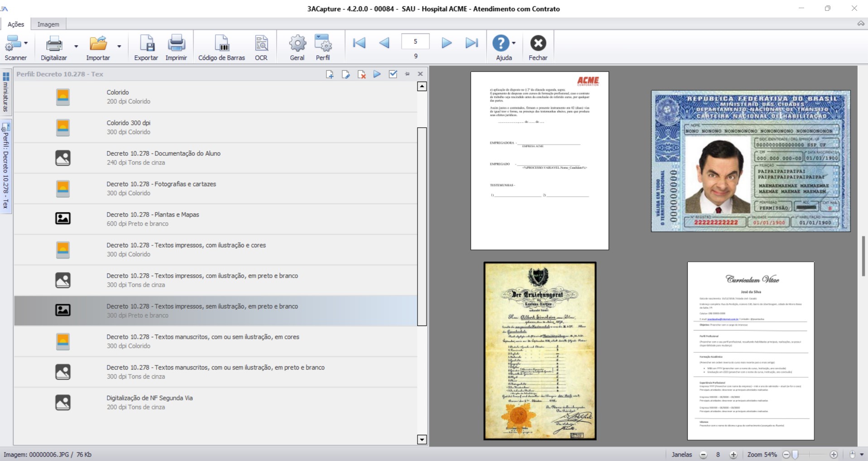Go to next page arrow

pyautogui.click(x=446, y=43)
